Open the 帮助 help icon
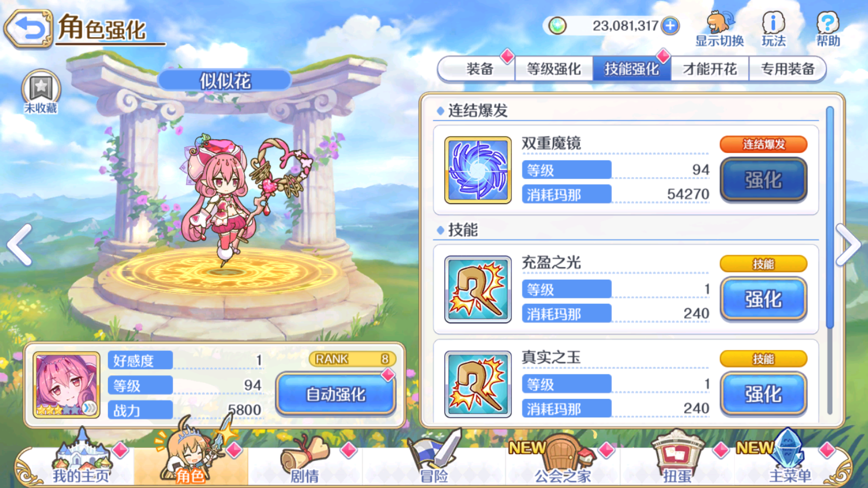 827,29
